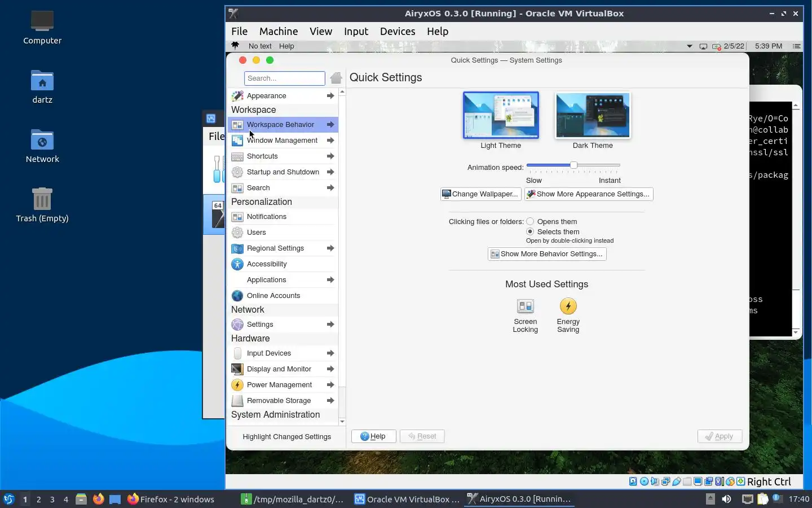This screenshot has height=508, width=812.
Task: Select 'Selects them' radio option
Action: coord(530,232)
